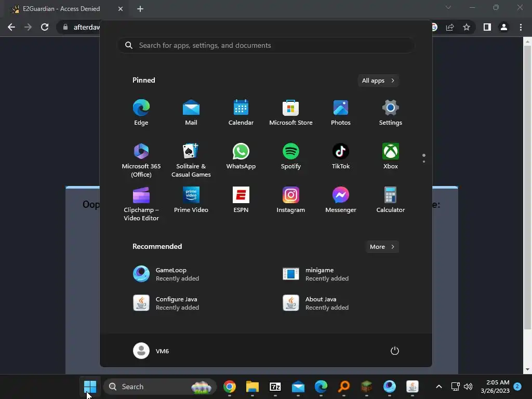Open the Edge icon in the taskbar
Viewport: 532px width, 399px height.
click(321, 387)
